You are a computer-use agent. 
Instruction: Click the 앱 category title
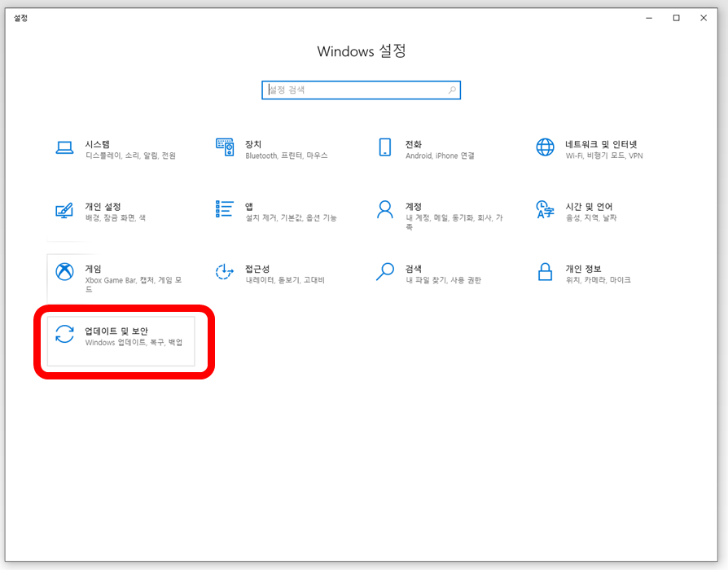point(249,207)
